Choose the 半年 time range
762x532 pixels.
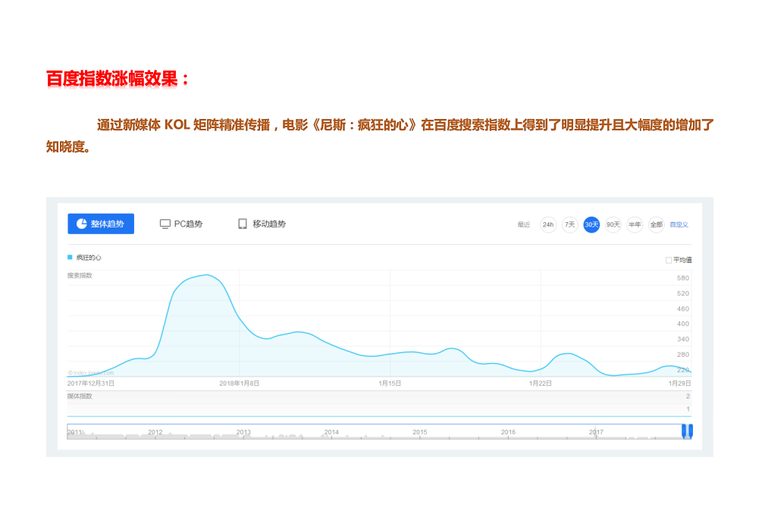635,224
